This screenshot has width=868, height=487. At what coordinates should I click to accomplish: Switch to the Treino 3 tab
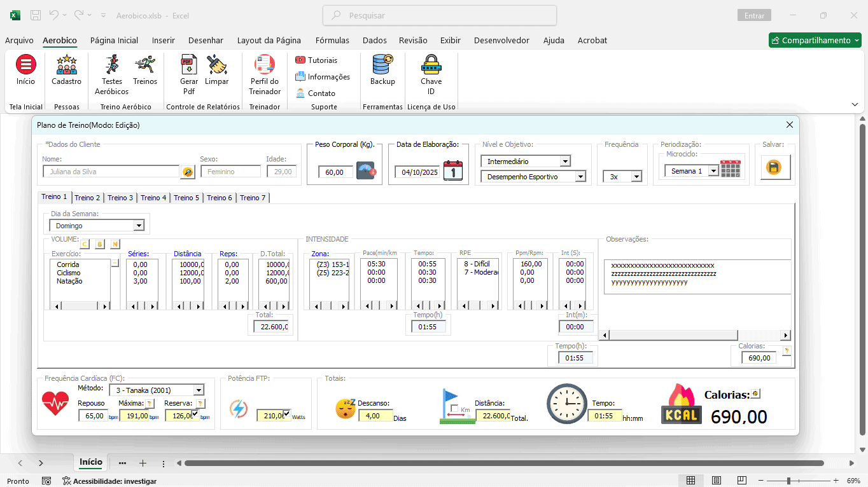[120, 198]
